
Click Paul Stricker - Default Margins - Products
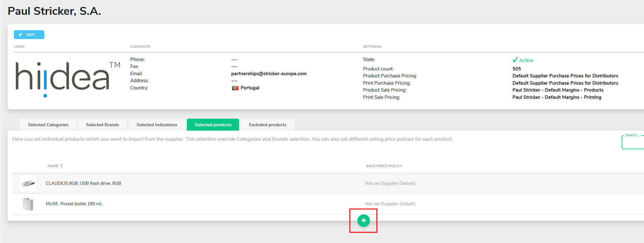pos(558,90)
